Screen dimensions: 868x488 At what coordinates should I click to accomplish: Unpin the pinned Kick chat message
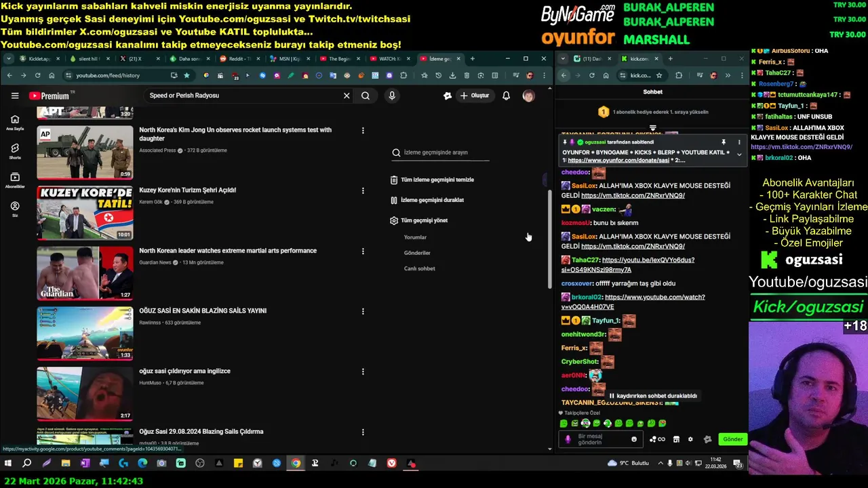pyautogui.click(x=724, y=142)
